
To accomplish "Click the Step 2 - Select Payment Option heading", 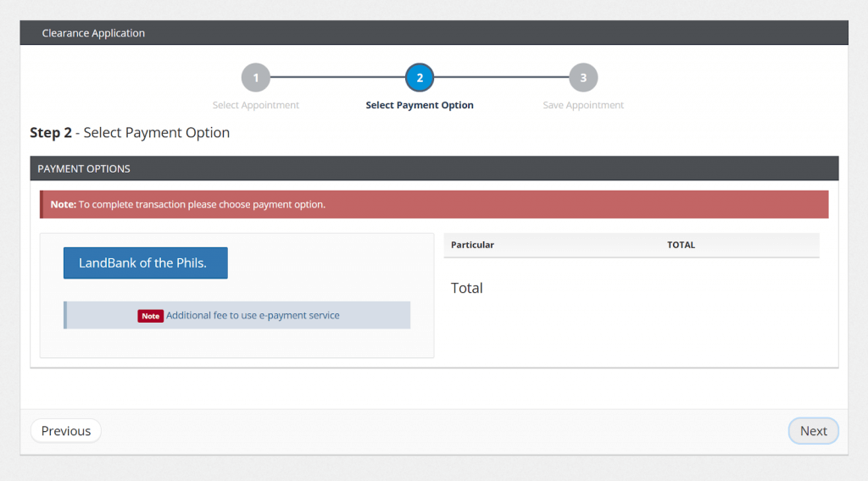I will 130,133.
